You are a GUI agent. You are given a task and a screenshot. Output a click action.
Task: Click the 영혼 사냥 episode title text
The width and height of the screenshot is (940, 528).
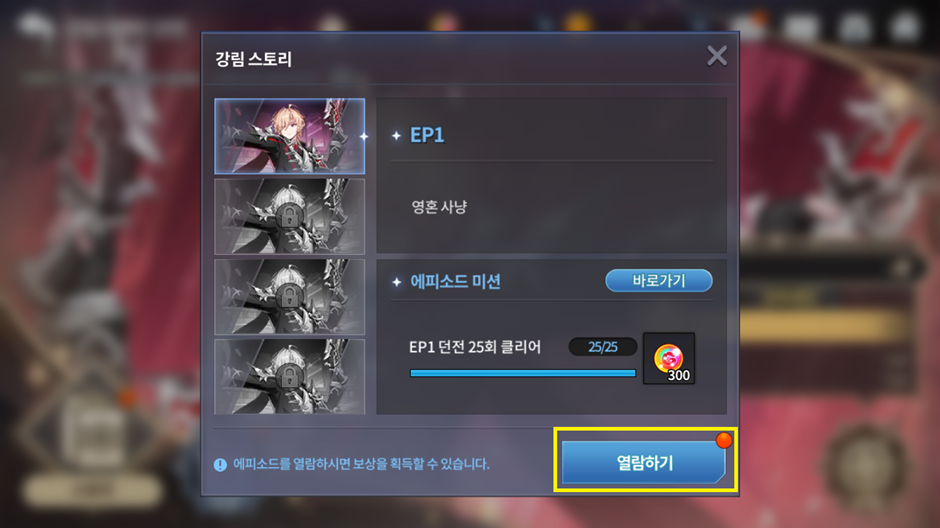(x=439, y=207)
